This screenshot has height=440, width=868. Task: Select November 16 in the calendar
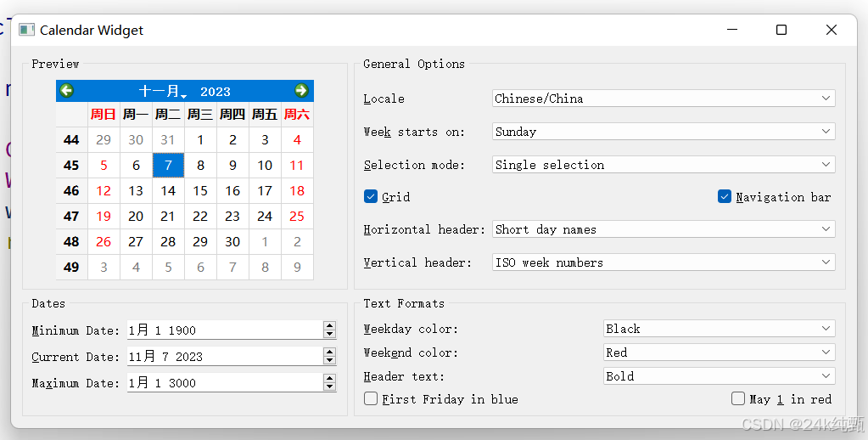coord(232,190)
